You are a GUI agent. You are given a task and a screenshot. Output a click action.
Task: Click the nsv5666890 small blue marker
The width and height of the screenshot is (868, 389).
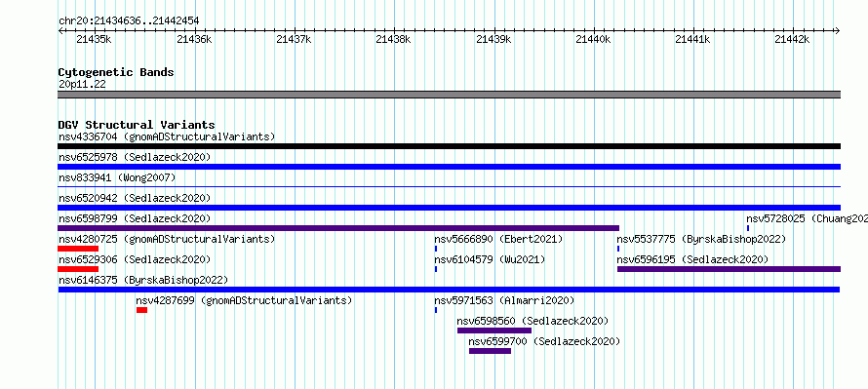coord(436,249)
